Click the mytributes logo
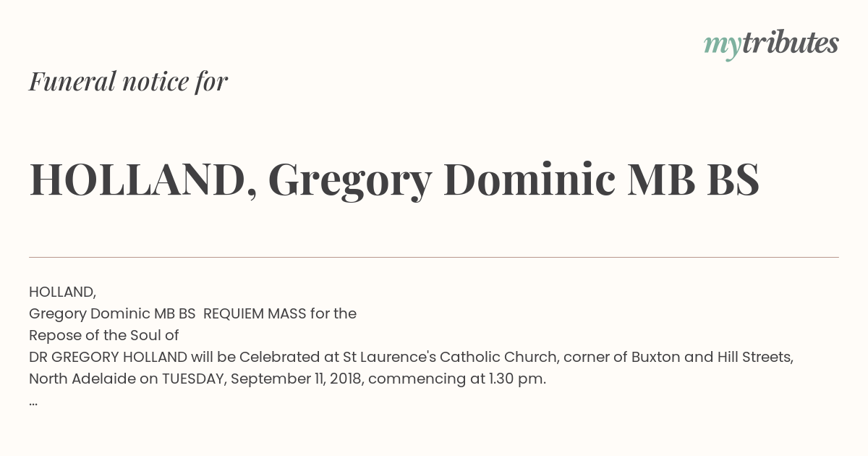Viewport: 868px width, 456px height. pyautogui.click(x=771, y=45)
